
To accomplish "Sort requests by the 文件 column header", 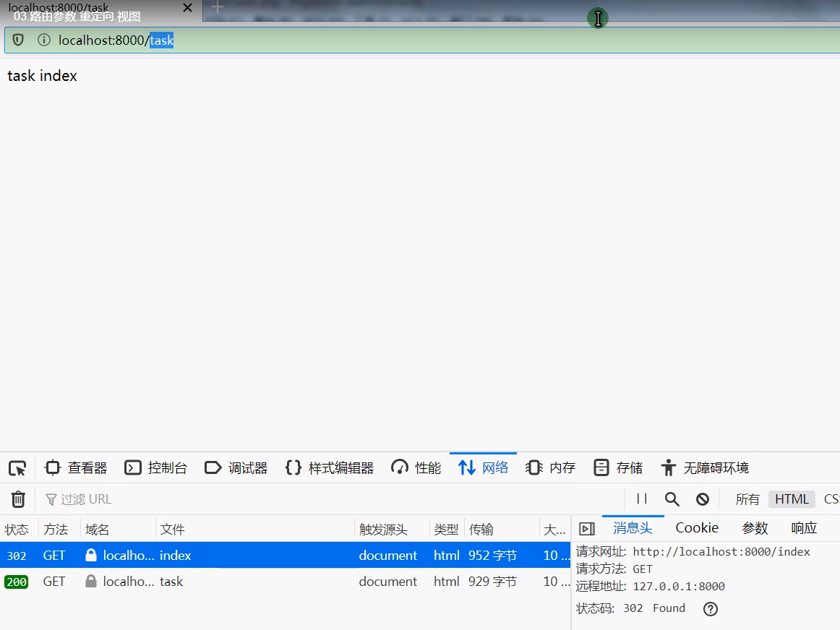I will coord(173,530).
